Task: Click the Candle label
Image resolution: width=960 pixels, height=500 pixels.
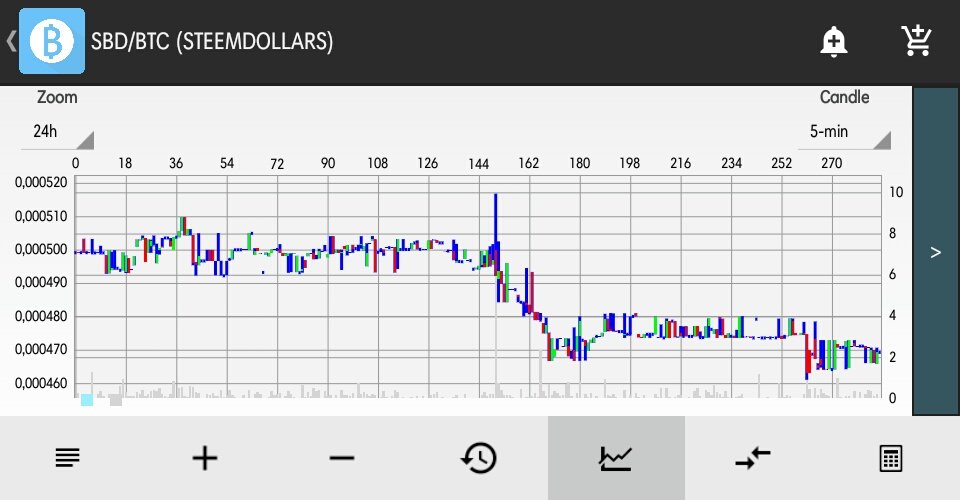Action: (844, 97)
